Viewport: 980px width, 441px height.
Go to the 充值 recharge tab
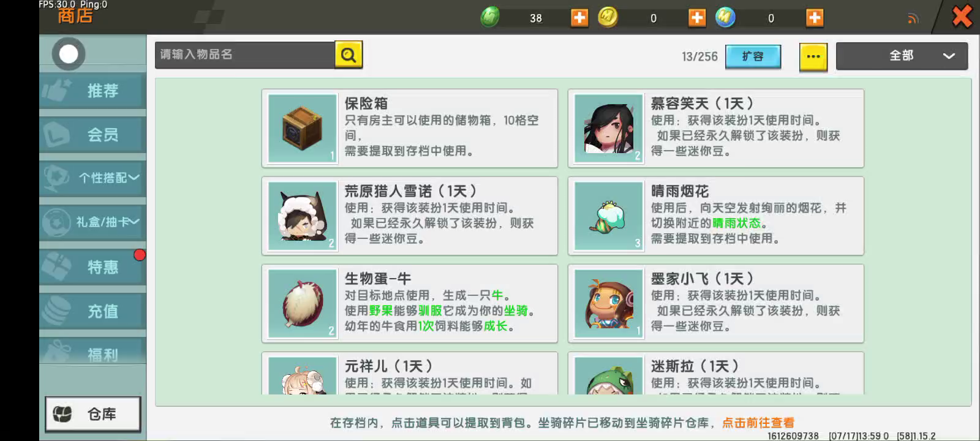pyautogui.click(x=93, y=311)
